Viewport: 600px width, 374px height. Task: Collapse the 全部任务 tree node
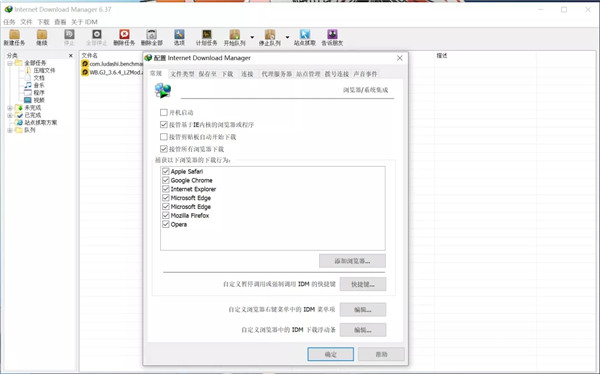click(x=10, y=63)
